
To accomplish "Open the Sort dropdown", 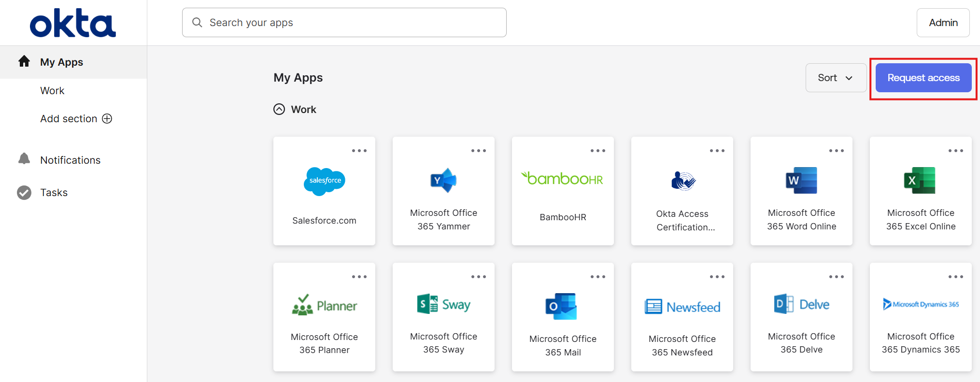I will (x=835, y=78).
